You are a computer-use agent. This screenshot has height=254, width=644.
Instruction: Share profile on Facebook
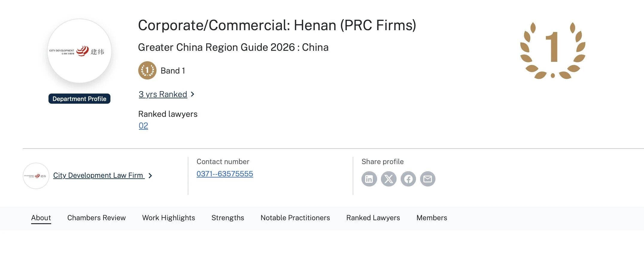pyautogui.click(x=408, y=179)
